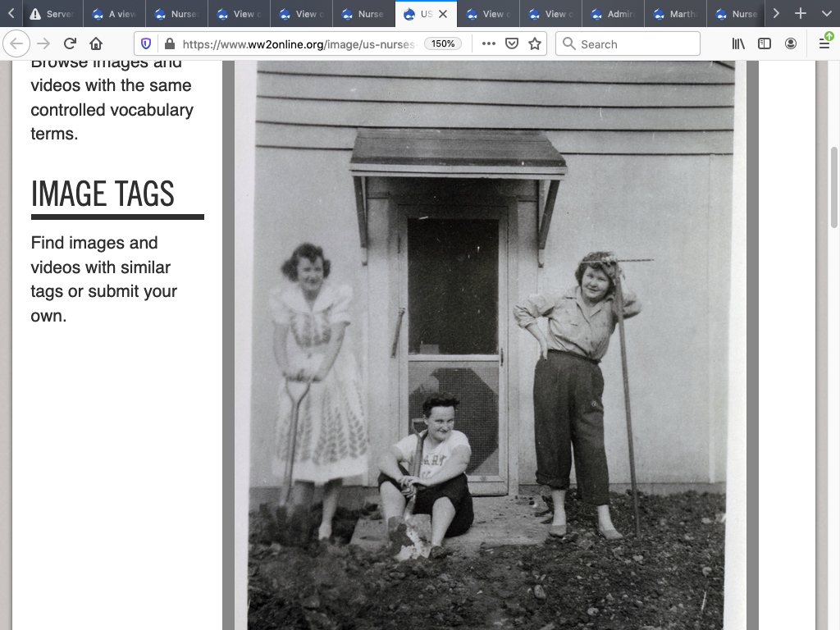Bookmark this page with the star

tap(535, 43)
